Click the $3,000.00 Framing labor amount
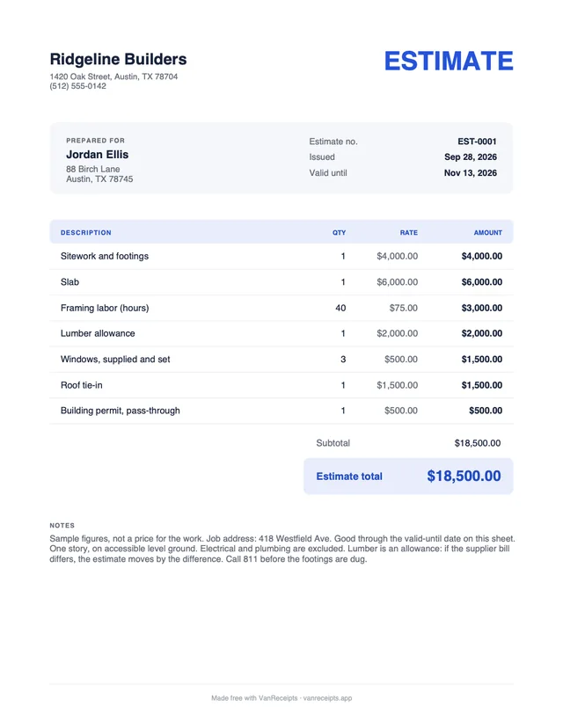This screenshot has width=563, height=728. 482,308
